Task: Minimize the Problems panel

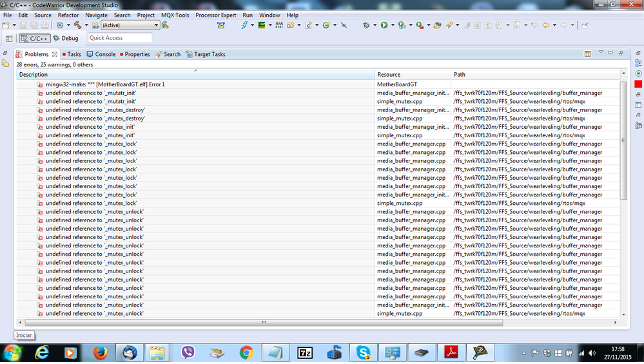Action: (x=610, y=53)
